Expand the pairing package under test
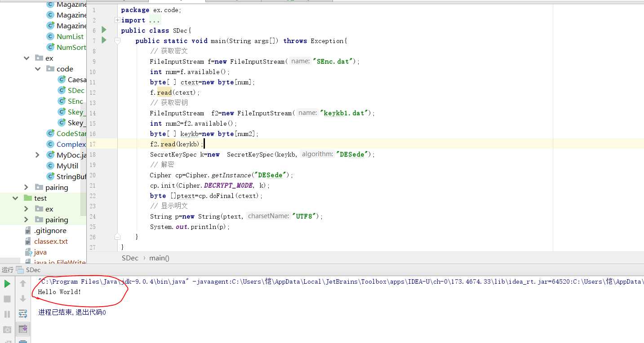 point(26,220)
